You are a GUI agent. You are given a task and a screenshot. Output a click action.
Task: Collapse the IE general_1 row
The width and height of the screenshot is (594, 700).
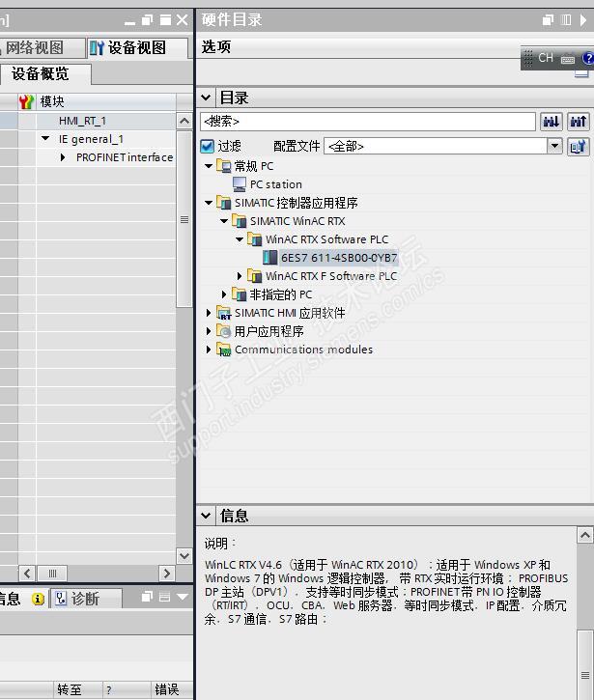tap(45, 138)
